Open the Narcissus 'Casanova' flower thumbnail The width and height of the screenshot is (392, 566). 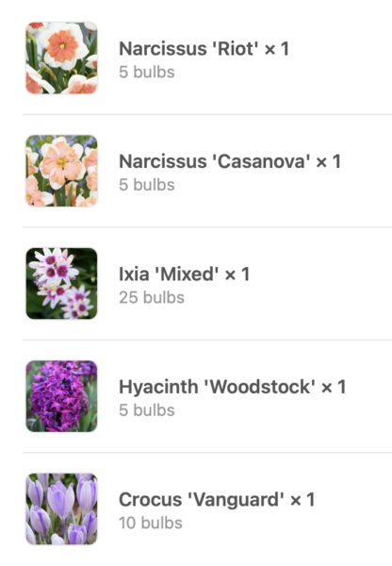point(61,171)
